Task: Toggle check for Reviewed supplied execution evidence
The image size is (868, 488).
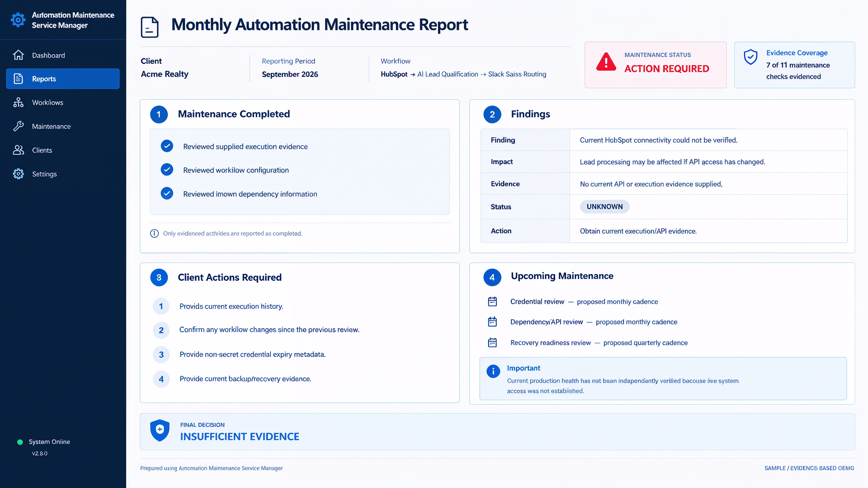Action: point(167,146)
